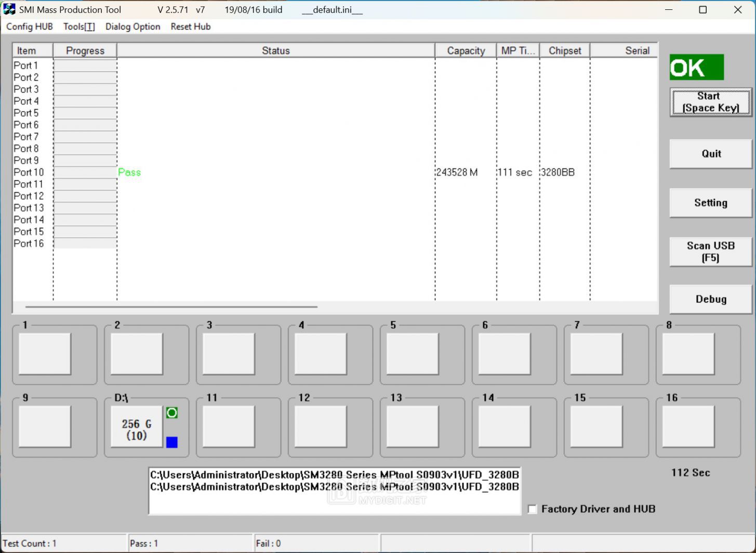
Task: Click Reset Hub in the menu bar
Action: click(x=191, y=27)
